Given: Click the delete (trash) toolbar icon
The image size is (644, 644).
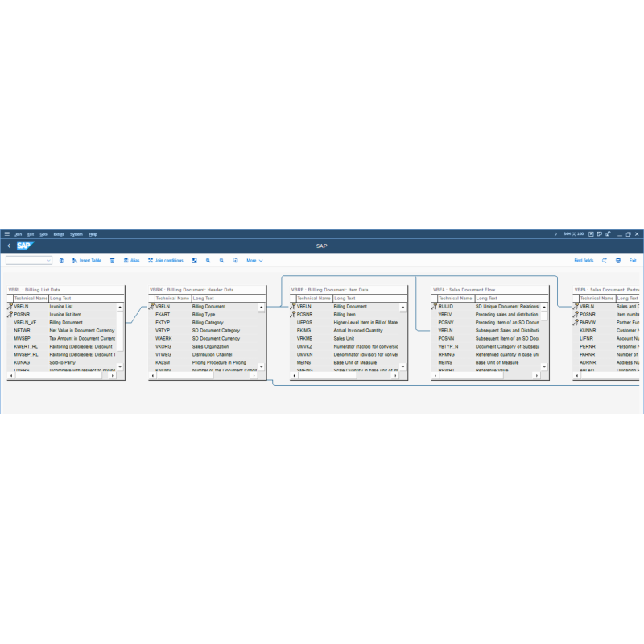Looking at the screenshot, I should [x=113, y=260].
